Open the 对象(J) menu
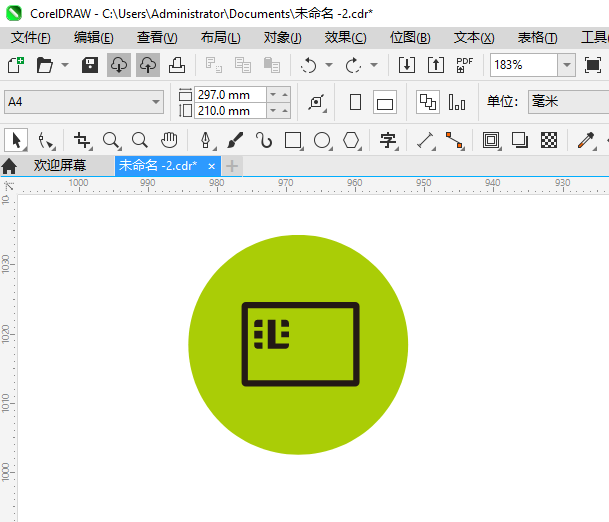Screen dimensions: 609x522 tap(282, 38)
